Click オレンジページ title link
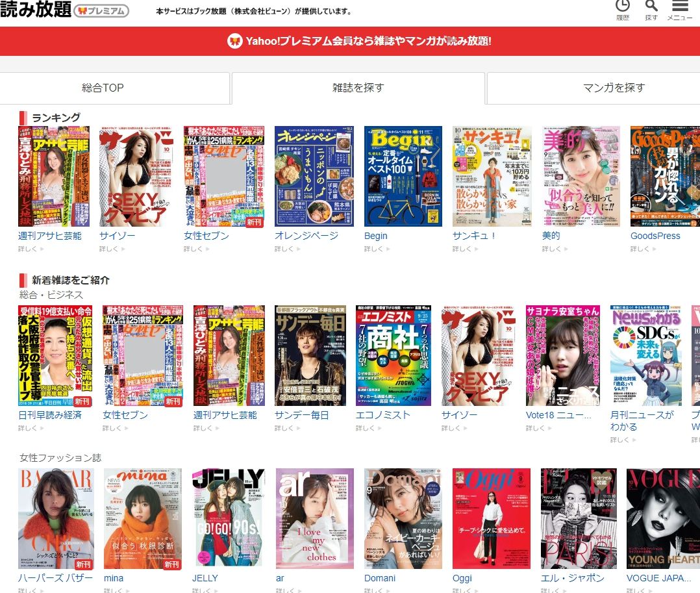 coord(306,236)
